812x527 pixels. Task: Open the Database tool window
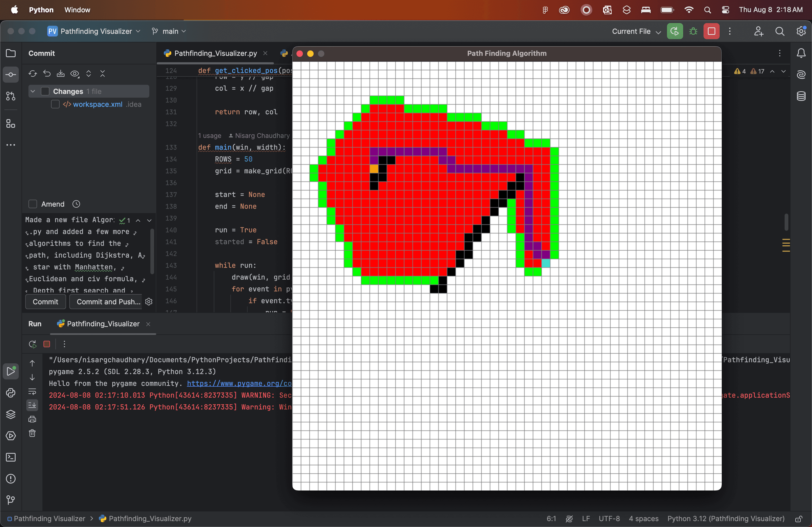801,97
